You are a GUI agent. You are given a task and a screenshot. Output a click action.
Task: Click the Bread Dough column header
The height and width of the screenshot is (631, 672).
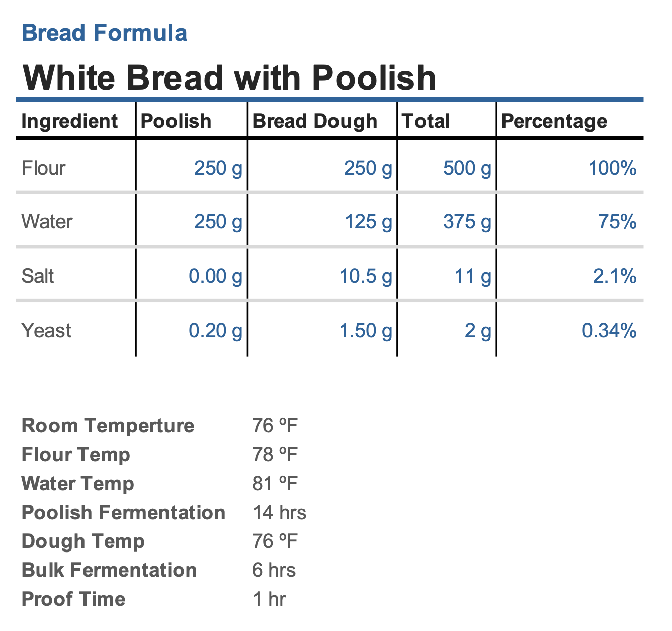coord(314,121)
